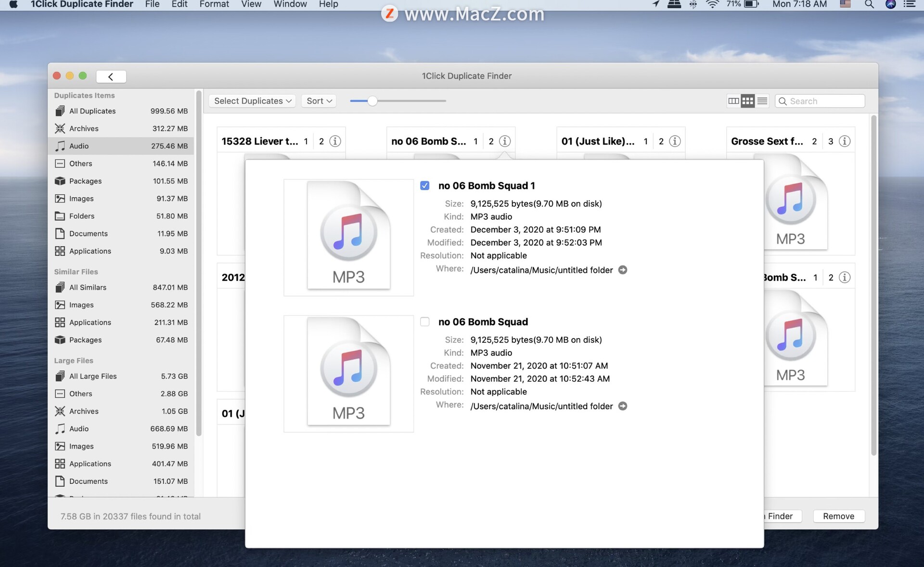Screen dimensions: 924x567
Task: Open the Apple menu
Action: (x=13, y=4)
